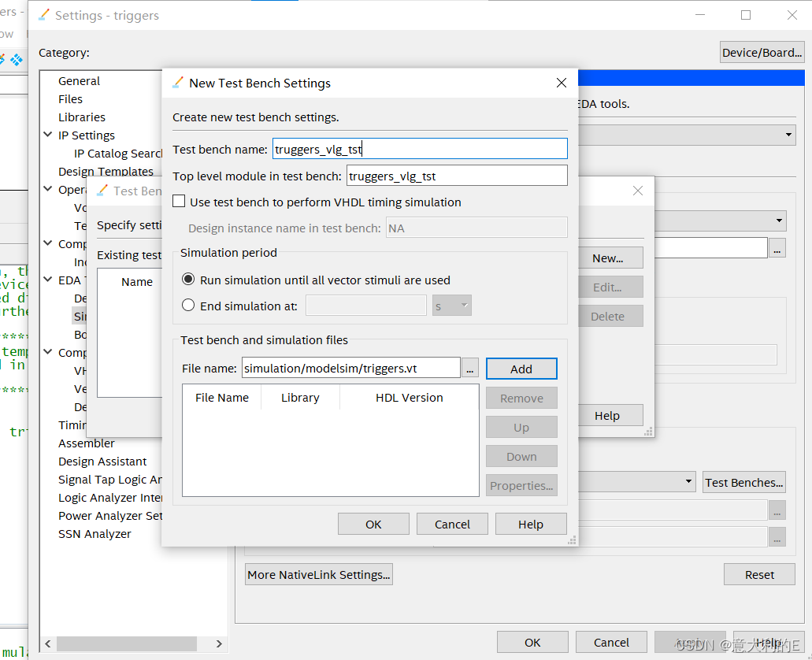Viewport: 812px width, 660px height.
Task: Edit the Test bench name field
Action: pyautogui.click(x=420, y=149)
